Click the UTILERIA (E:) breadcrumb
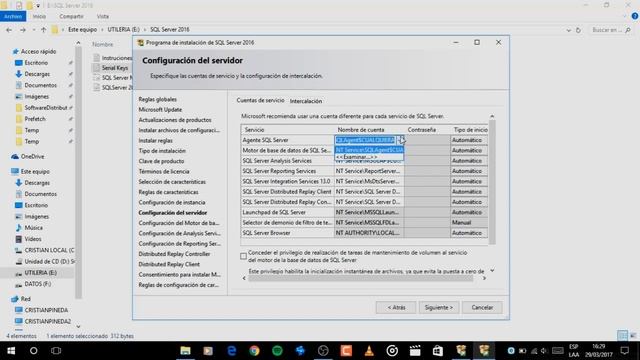This screenshot has width=640, height=360. point(123,30)
